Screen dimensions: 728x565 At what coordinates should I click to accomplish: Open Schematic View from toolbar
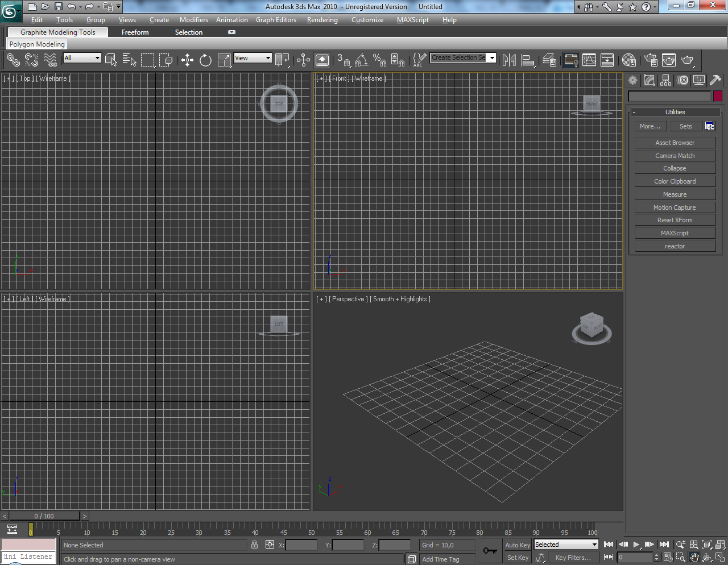[607, 60]
